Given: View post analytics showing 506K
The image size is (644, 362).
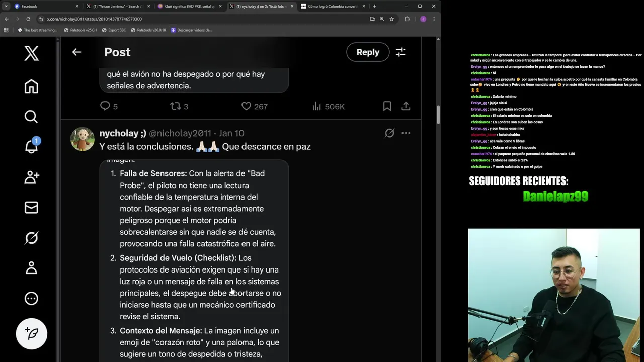Looking at the screenshot, I should pyautogui.click(x=328, y=106).
